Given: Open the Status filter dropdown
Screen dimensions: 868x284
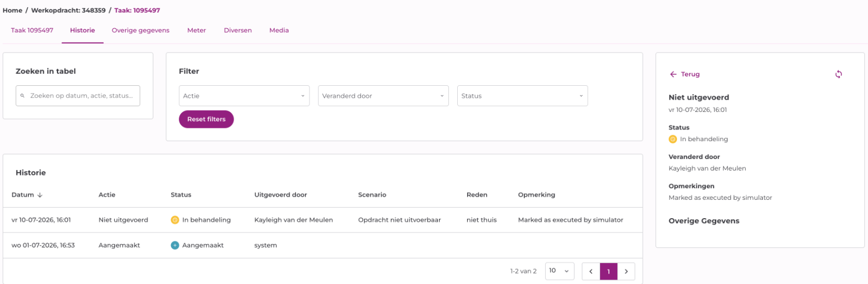Looking at the screenshot, I should click(523, 96).
